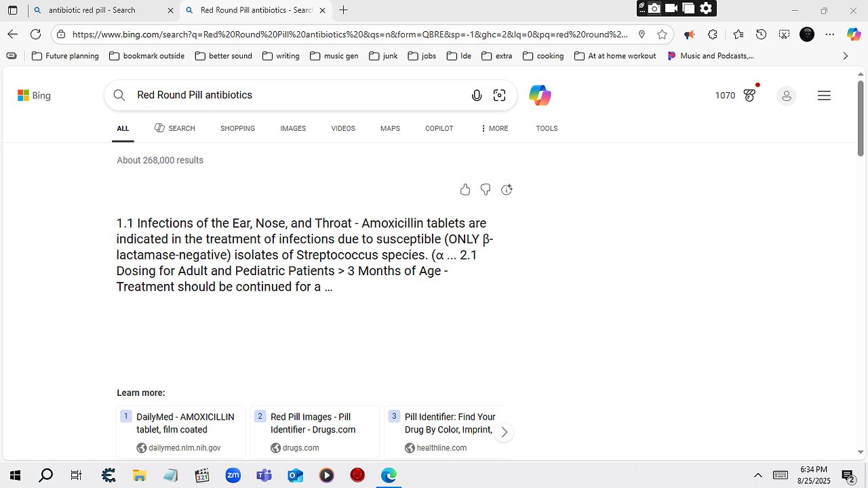Go back with browser back arrow
This screenshot has height=488, width=868.
[12, 34]
